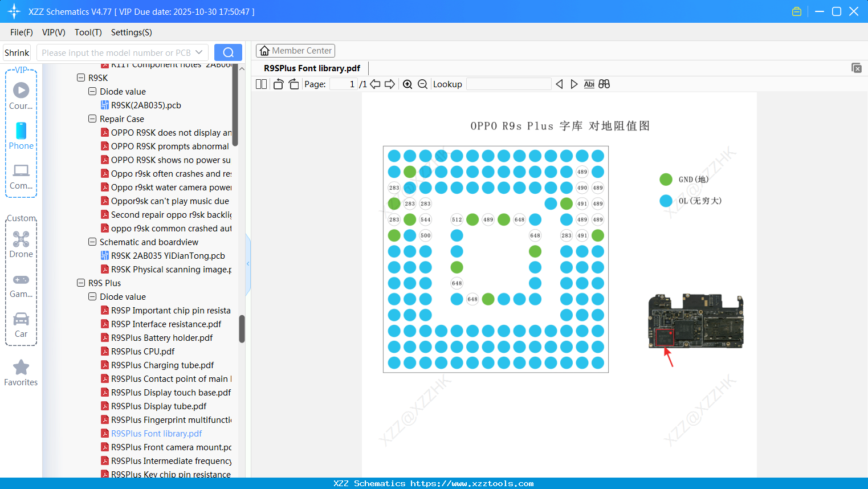Screen dimensions: 868x489
Task: Jump to previous Lookup match
Action: 559,84
